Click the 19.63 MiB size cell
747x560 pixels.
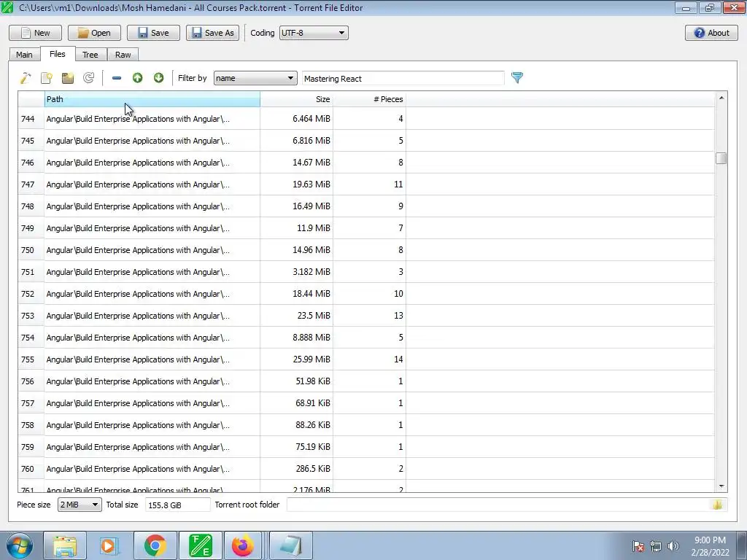click(x=296, y=184)
